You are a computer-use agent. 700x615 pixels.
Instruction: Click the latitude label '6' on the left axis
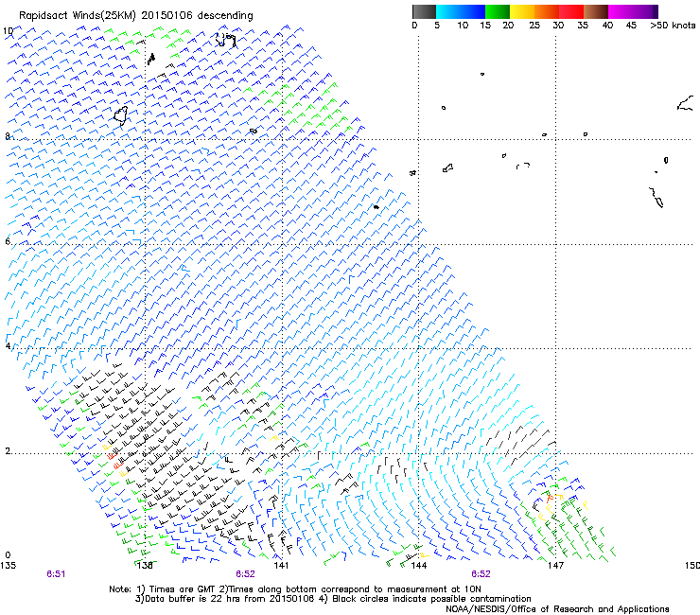pos(8,241)
